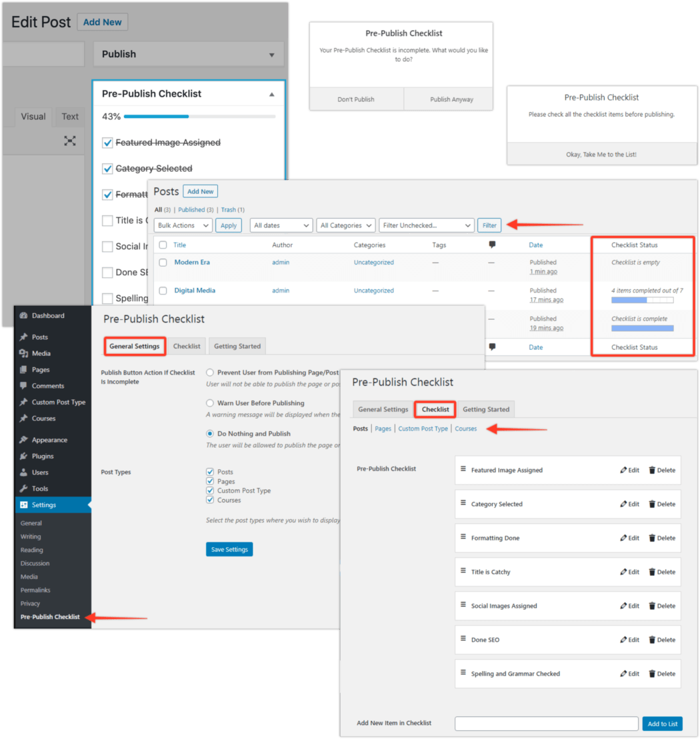Select Prevent User from Publishing radio button
Image resolution: width=700 pixels, height=739 pixels.
click(x=210, y=372)
